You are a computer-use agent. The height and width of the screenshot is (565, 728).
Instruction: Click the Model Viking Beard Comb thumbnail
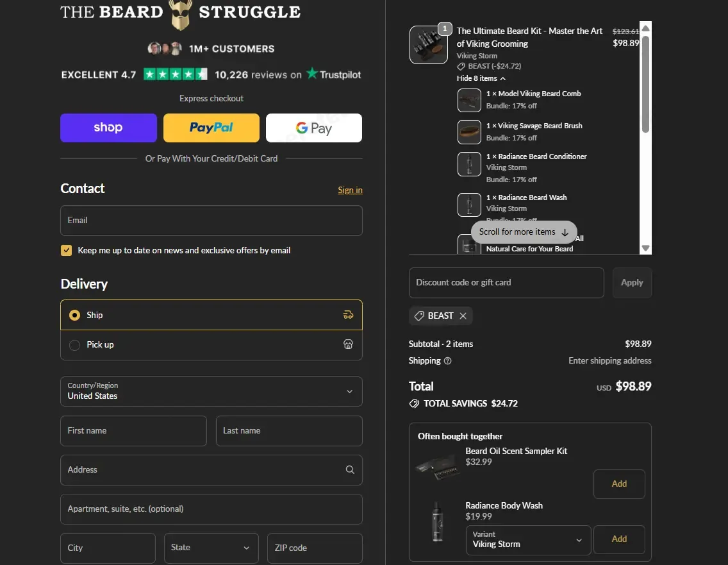(469, 100)
